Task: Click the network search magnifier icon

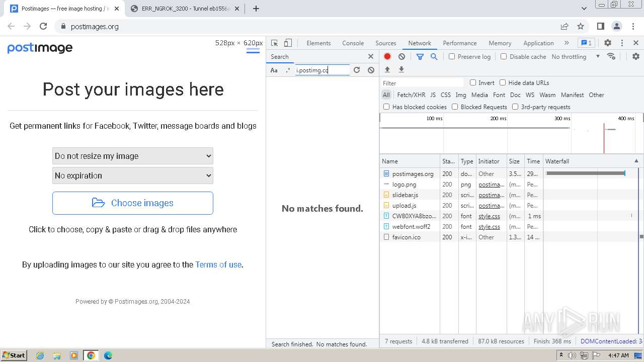Action: [434, 57]
